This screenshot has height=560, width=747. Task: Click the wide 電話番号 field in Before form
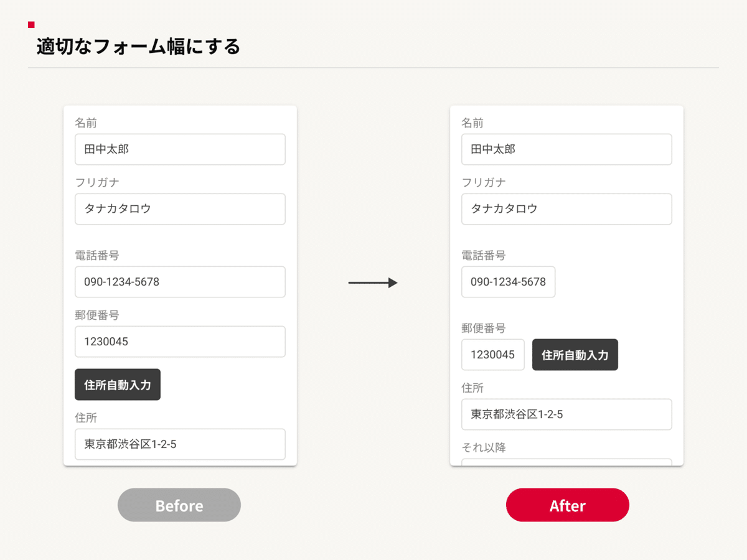tap(180, 282)
